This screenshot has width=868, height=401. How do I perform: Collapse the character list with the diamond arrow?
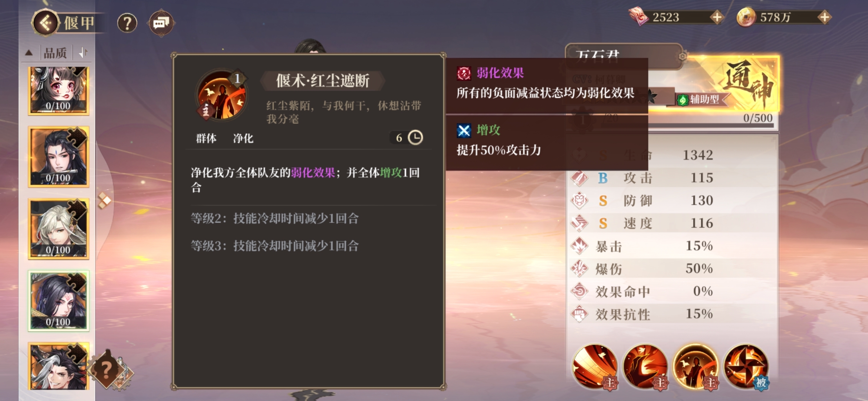tap(104, 200)
